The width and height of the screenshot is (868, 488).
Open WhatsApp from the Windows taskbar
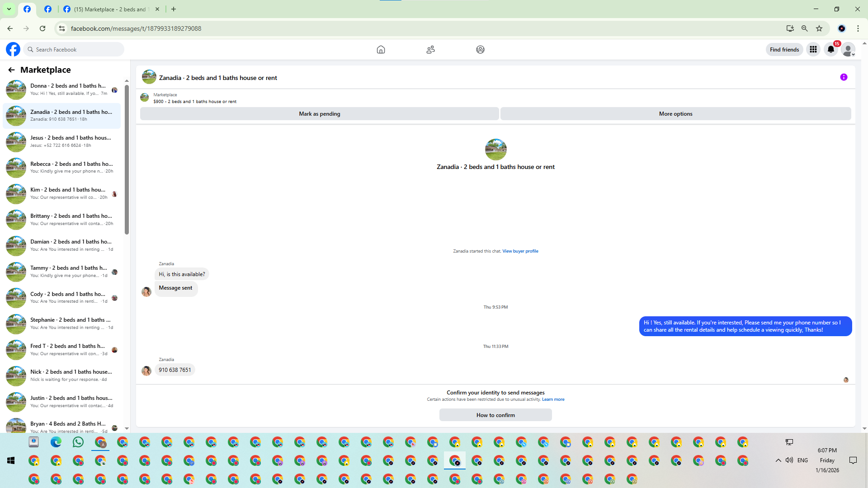78,442
